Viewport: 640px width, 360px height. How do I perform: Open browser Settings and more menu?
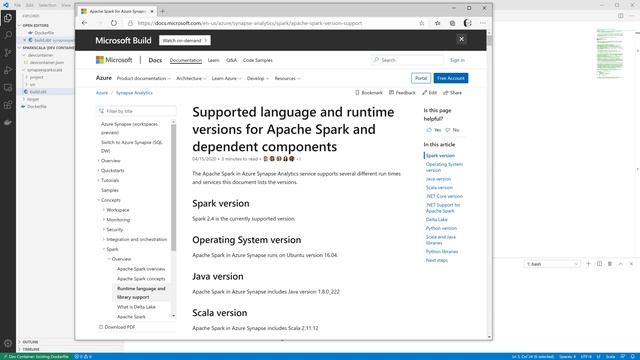tap(483, 23)
